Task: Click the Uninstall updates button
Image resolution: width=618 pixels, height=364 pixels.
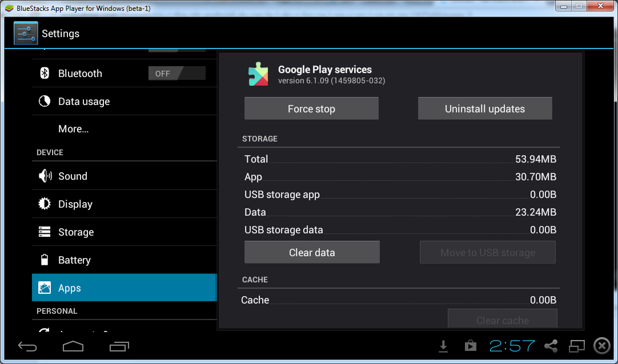Action: (485, 108)
